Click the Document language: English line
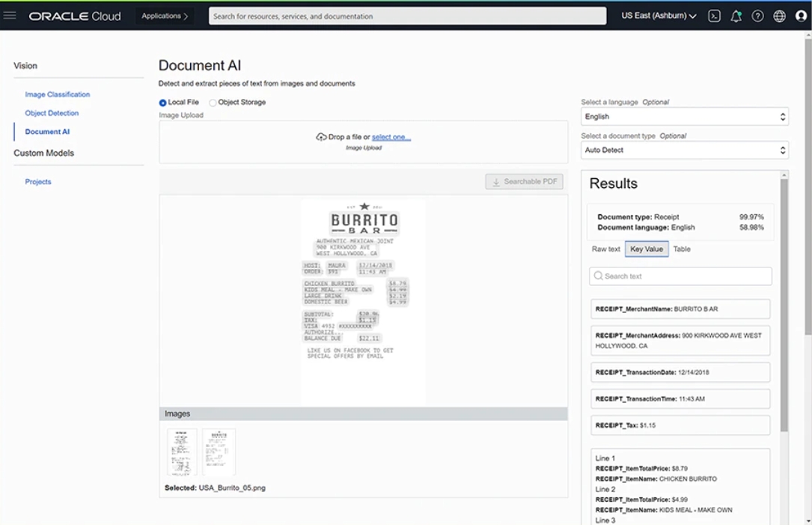This screenshot has width=812, height=525. coord(647,227)
